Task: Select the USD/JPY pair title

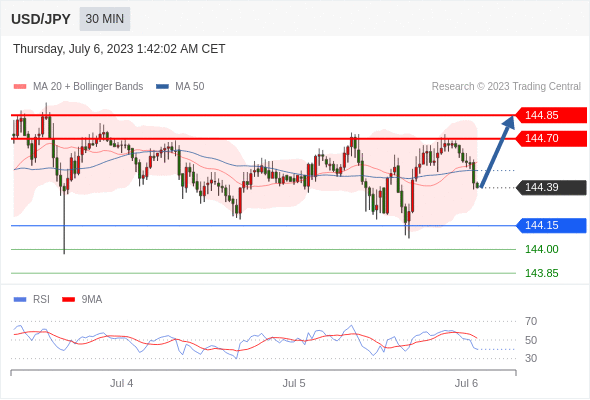Action: click(x=41, y=19)
